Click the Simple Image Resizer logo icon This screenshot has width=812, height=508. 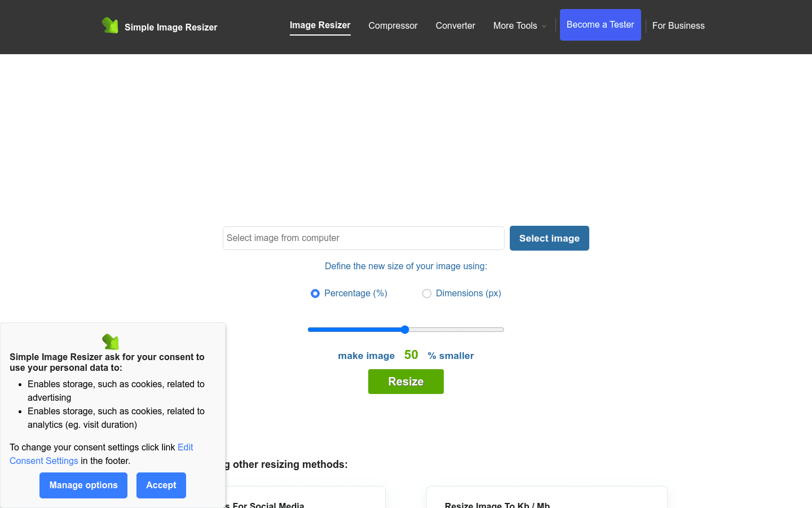click(111, 25)
